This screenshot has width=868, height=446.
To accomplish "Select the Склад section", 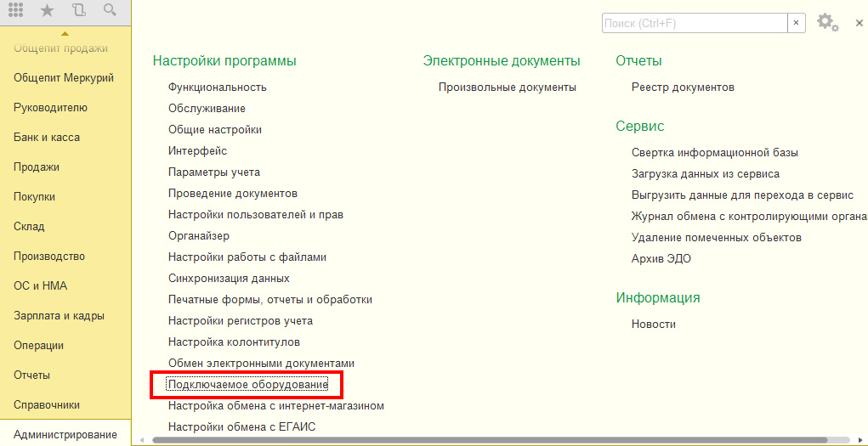I will click(30, 227).
